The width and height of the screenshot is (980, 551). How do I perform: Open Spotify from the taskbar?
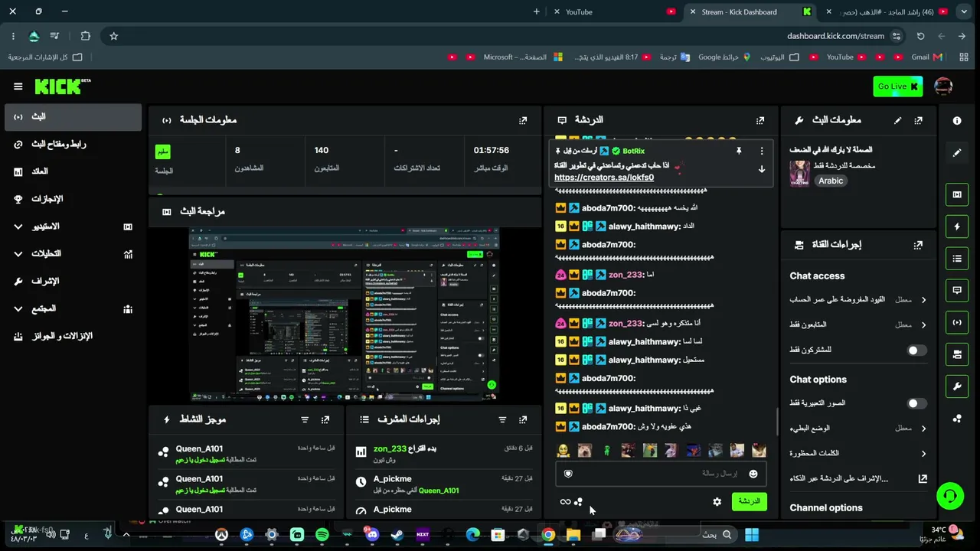click(322, 535)
